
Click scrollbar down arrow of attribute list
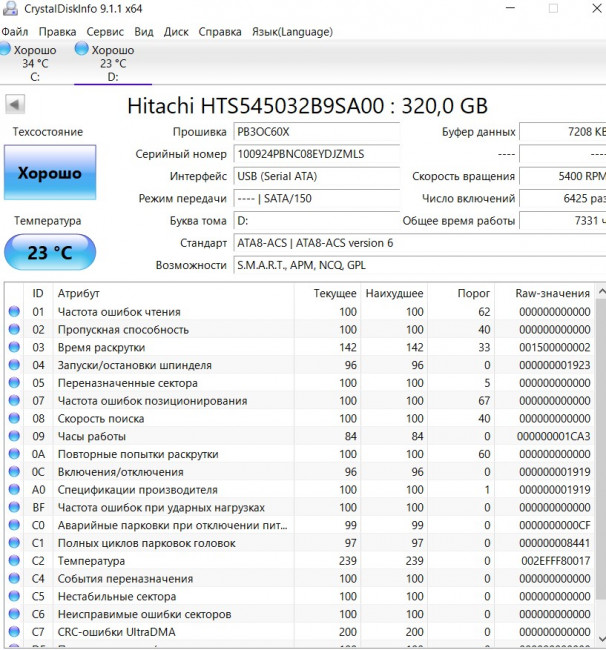(601, 639)
